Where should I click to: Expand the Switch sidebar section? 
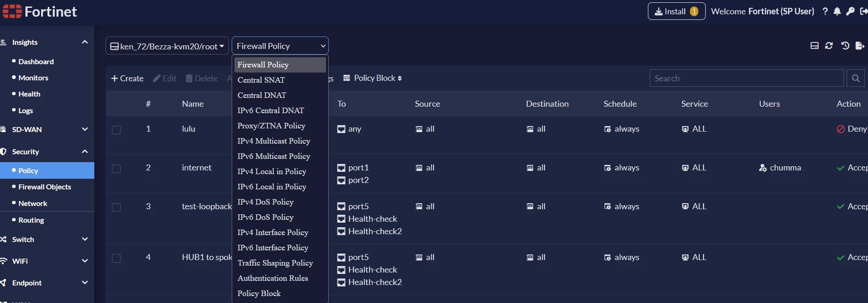click(85, 239)
